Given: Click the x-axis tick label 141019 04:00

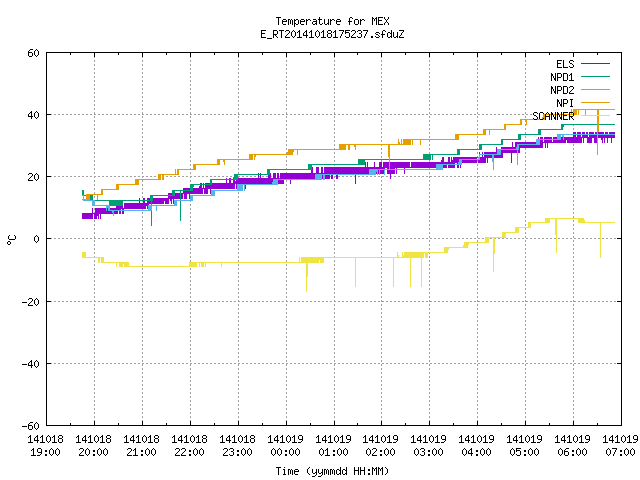Looking at the screenshot, I should [x=476, y=446].
